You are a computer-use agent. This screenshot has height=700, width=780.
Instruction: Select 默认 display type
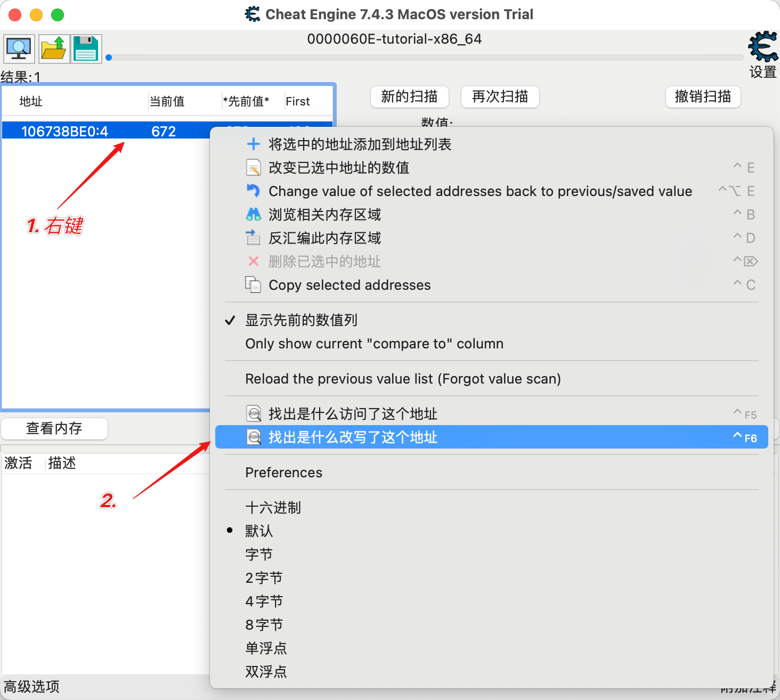[491, 531]
